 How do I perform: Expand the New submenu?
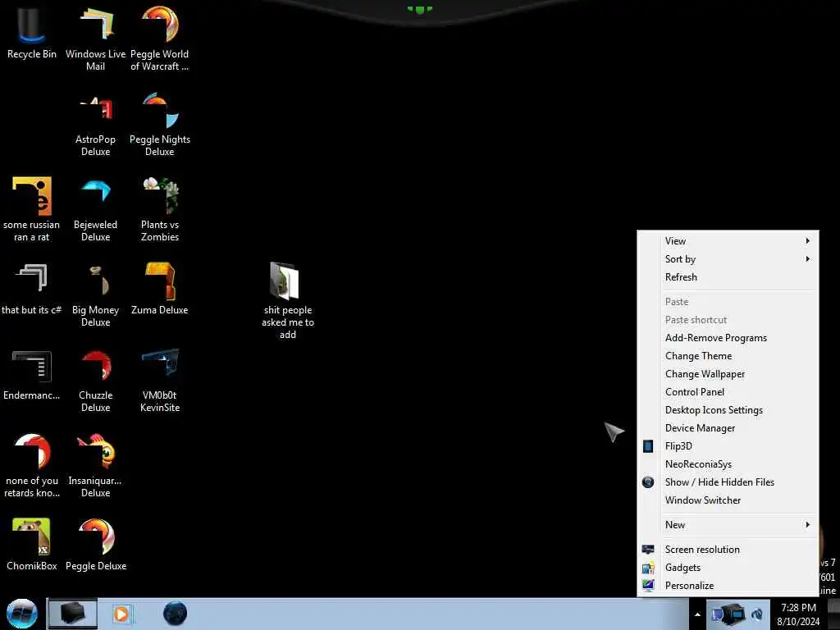728,525
